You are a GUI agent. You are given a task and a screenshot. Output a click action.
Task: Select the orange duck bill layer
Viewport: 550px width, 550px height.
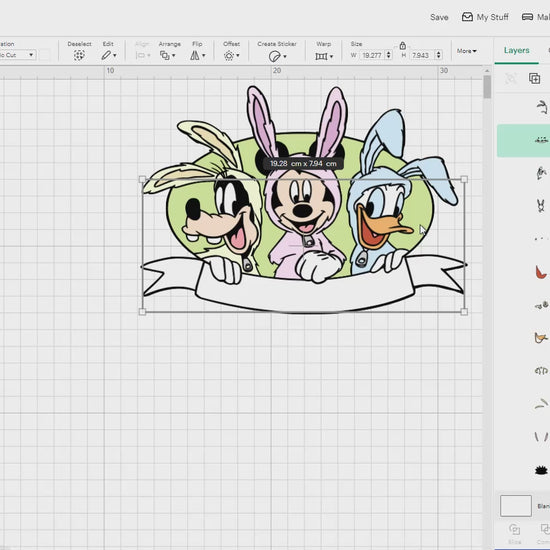tap(541, 338)
